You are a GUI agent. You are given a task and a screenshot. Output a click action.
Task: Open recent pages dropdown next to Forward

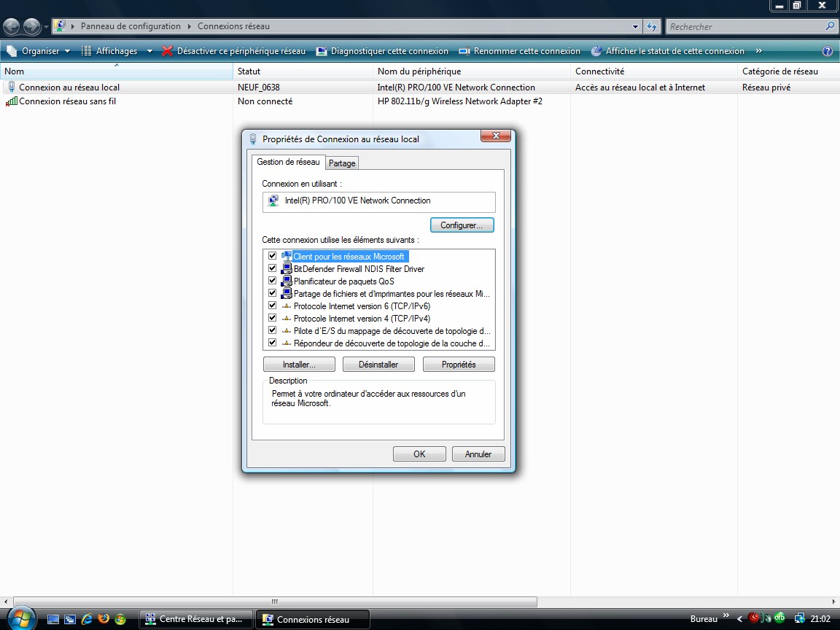[x=46, y=26]
